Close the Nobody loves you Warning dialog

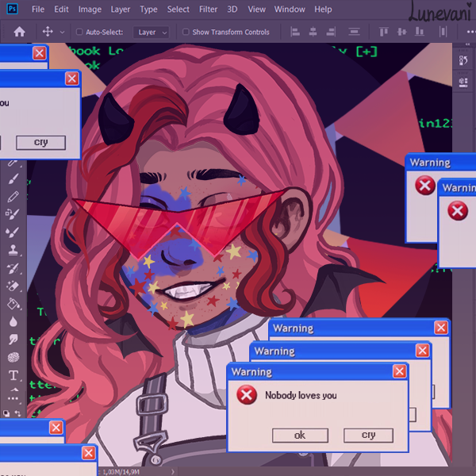click(399, 371)
